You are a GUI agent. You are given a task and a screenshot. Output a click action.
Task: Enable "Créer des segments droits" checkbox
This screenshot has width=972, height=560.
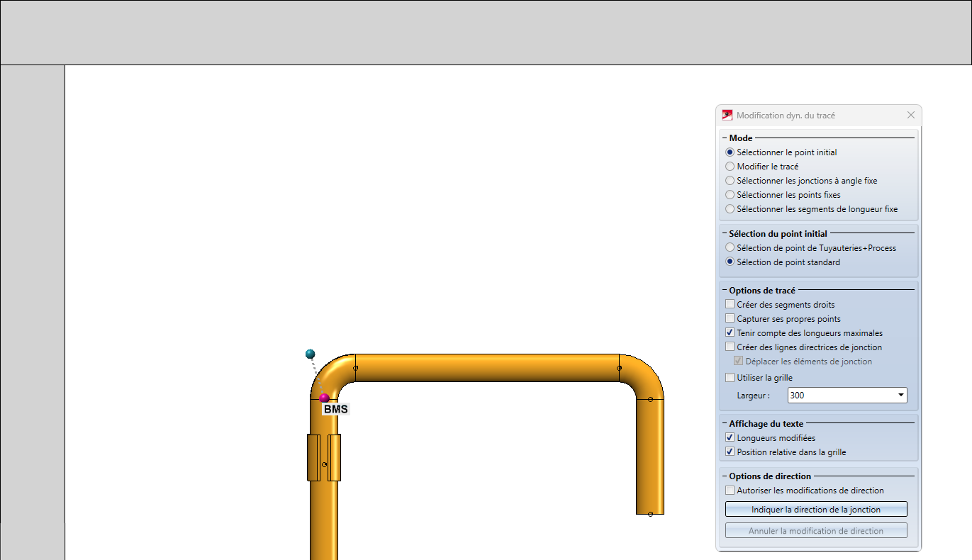(730, 305)
